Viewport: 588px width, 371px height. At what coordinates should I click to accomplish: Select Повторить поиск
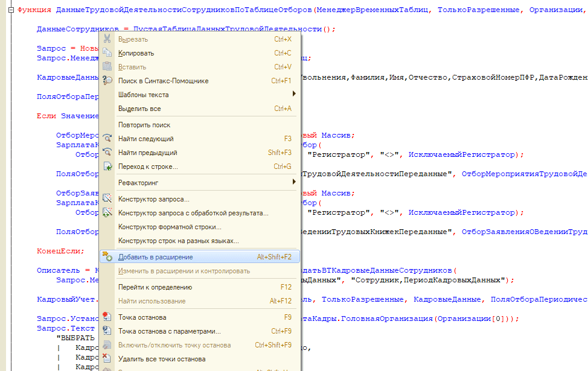(x=200, y=125)
